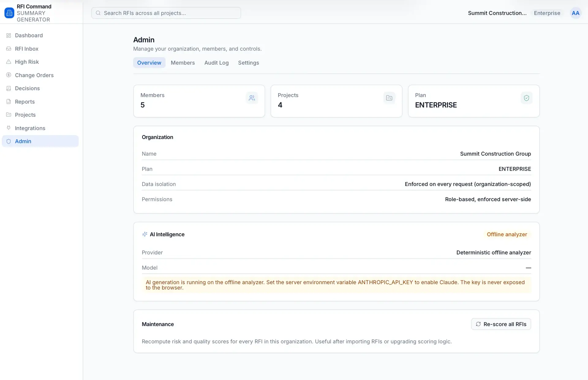Screen dimensions: 588x380
Task: Click the Data isolation label
Action: point(159,184)
